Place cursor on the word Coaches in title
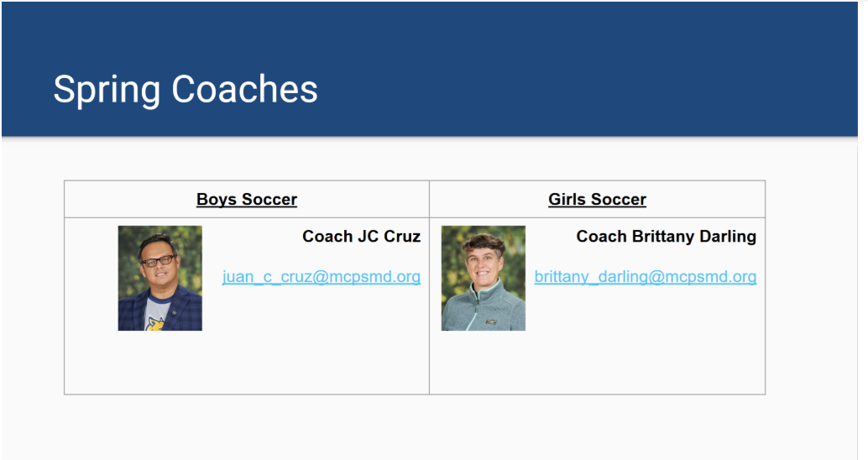This screenshot has height=460, width=868. coord(244,89)
